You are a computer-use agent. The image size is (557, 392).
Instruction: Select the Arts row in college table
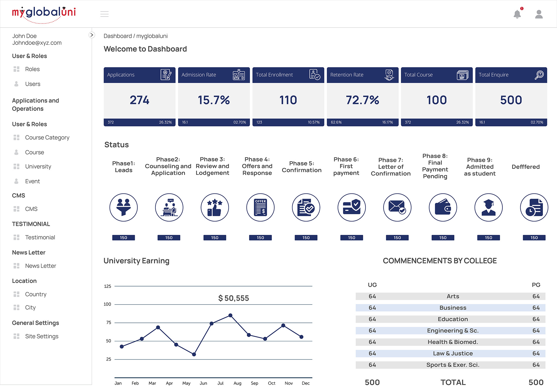click(x=451, y=296)
